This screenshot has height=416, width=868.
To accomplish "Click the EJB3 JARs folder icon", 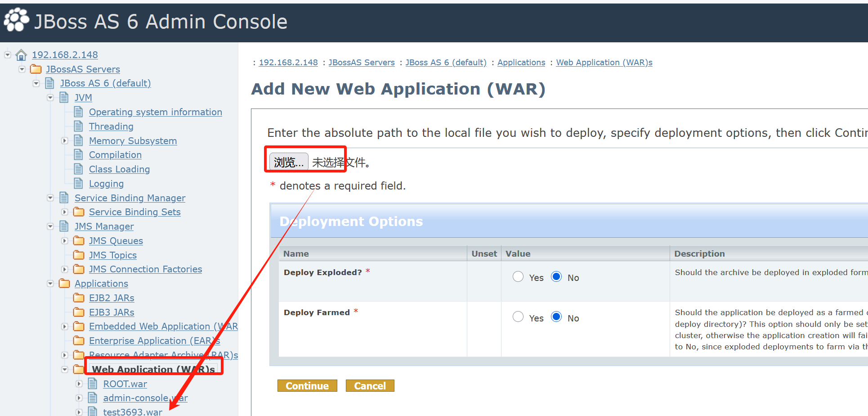I will (79, 312).
